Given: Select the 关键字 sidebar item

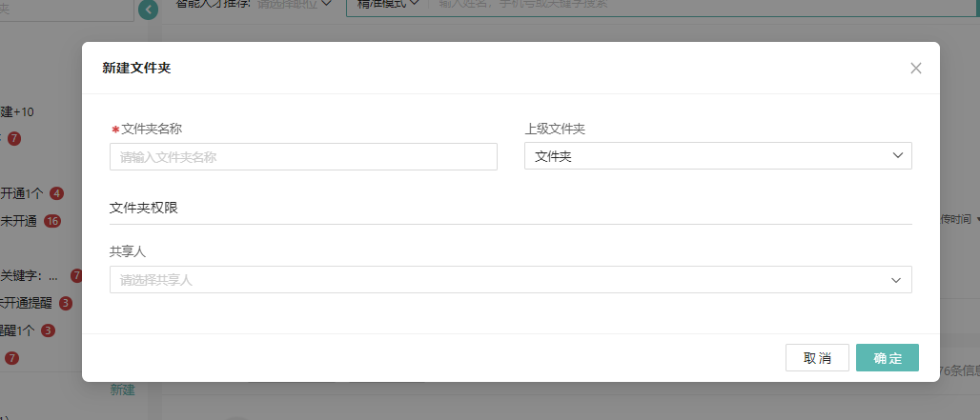Looking at the screenshot, I should pos(29,276).
